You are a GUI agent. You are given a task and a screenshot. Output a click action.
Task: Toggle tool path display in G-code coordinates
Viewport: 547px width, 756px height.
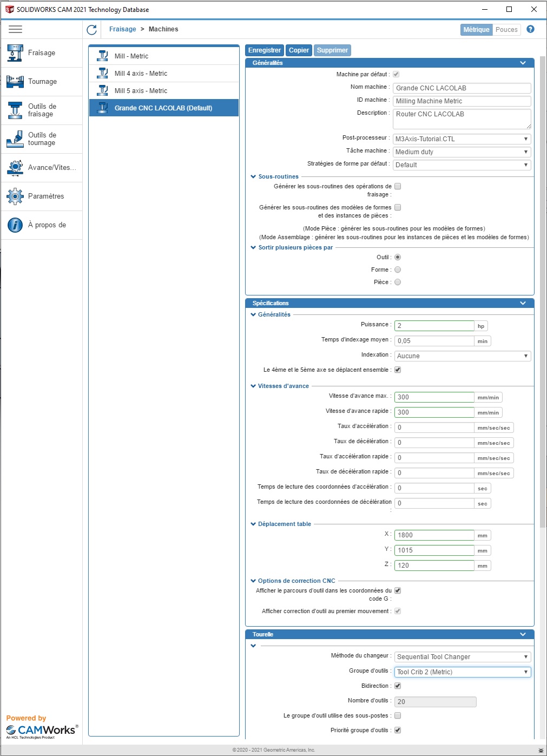point(398,590)
